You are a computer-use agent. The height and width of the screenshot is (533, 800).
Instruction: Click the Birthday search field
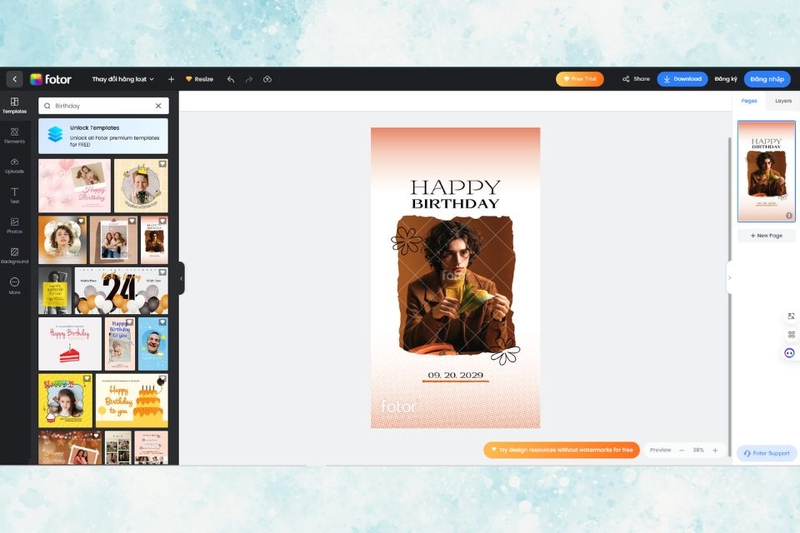[104, 106]
